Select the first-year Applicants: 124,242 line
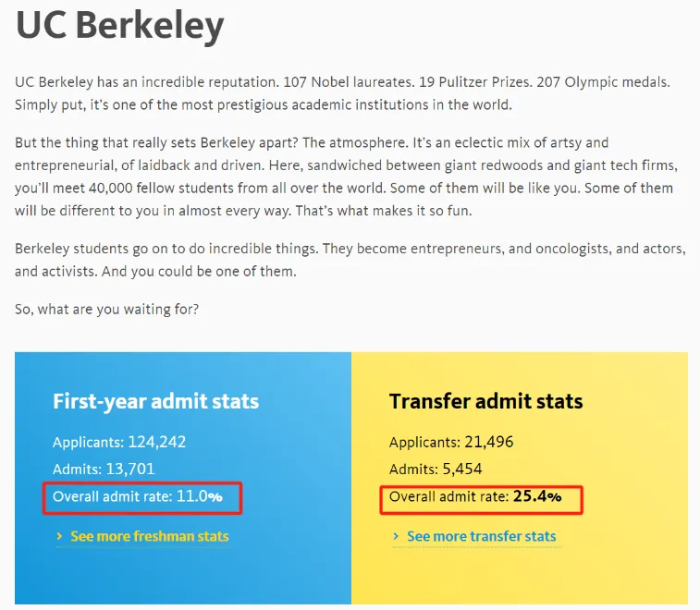 [x=119, y=442]
